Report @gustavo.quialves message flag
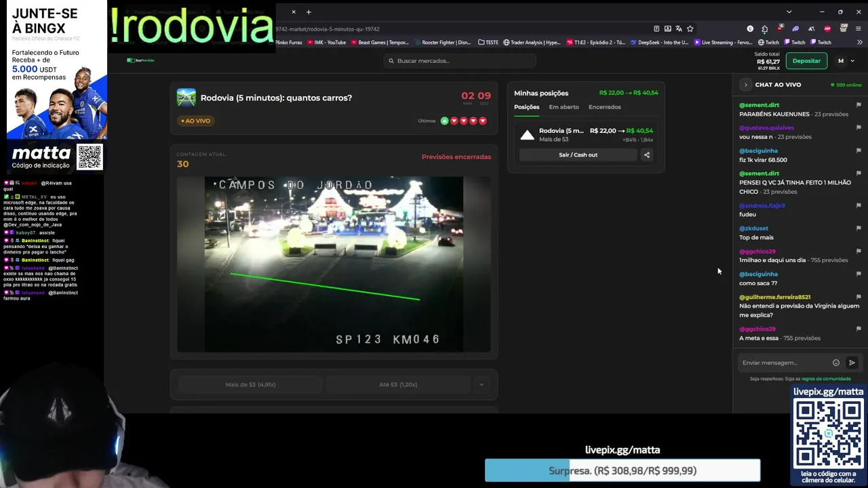 859,127
